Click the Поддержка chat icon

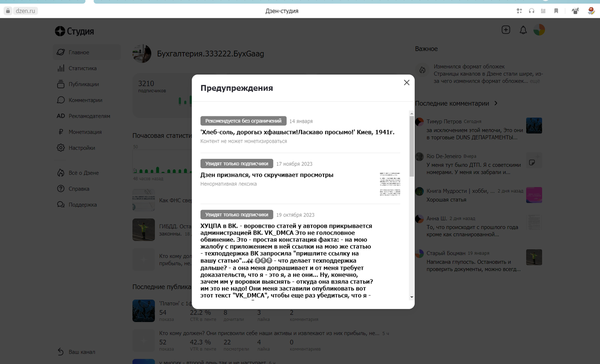click(x=60, y=205)
